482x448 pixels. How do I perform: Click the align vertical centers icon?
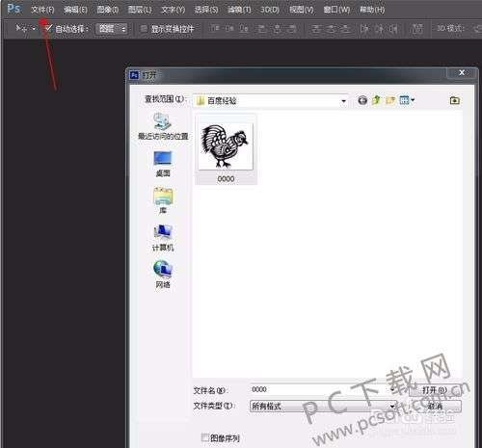[229, 29]
